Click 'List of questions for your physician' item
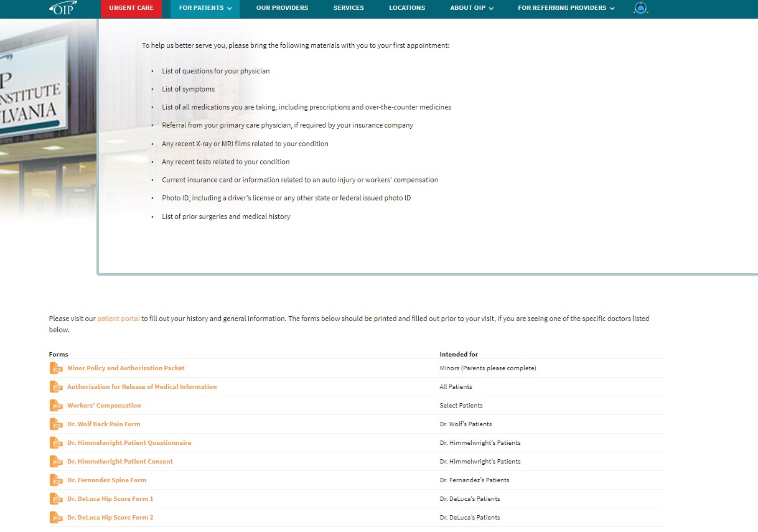The image size is (758, 532). 216,71
